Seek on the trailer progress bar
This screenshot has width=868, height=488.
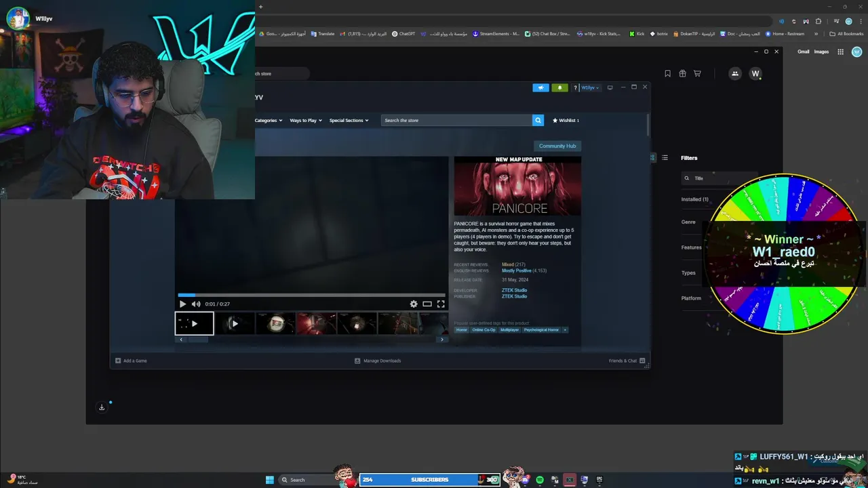point(312,295)
